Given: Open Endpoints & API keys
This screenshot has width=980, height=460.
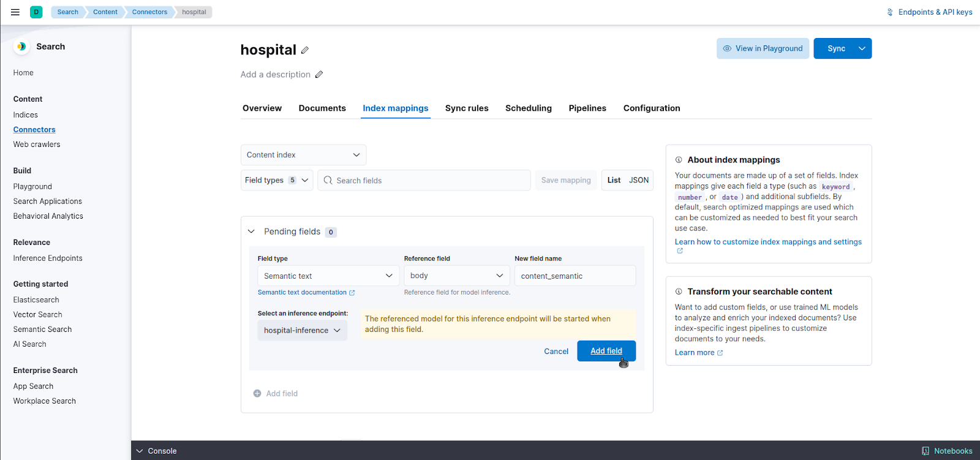Looking at the screenshot, I should 930,12.
